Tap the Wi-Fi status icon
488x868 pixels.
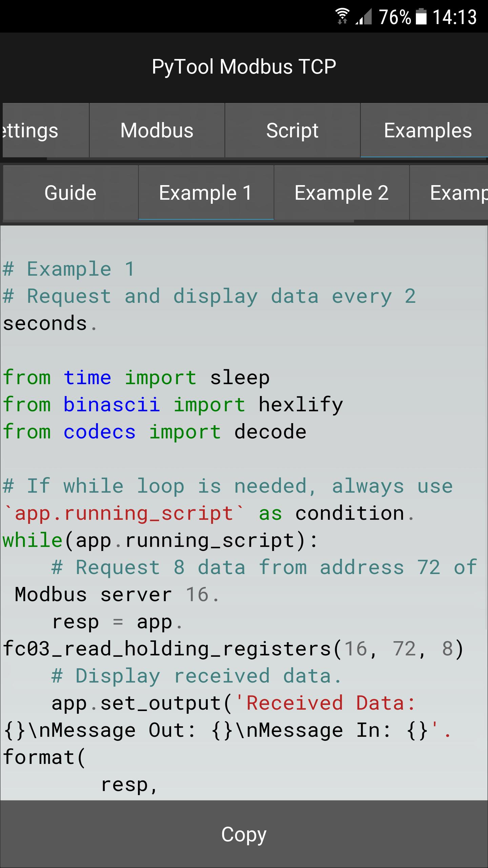tap(342, 16)
